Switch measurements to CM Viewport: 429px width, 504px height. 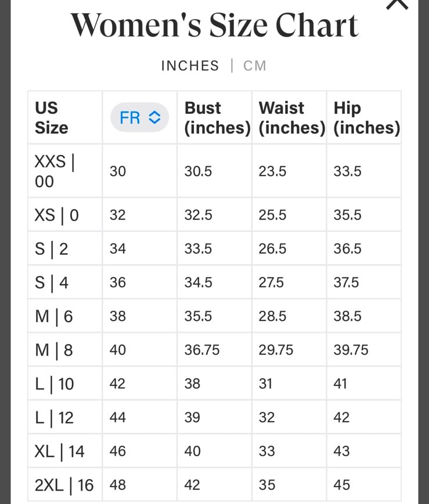254,66
